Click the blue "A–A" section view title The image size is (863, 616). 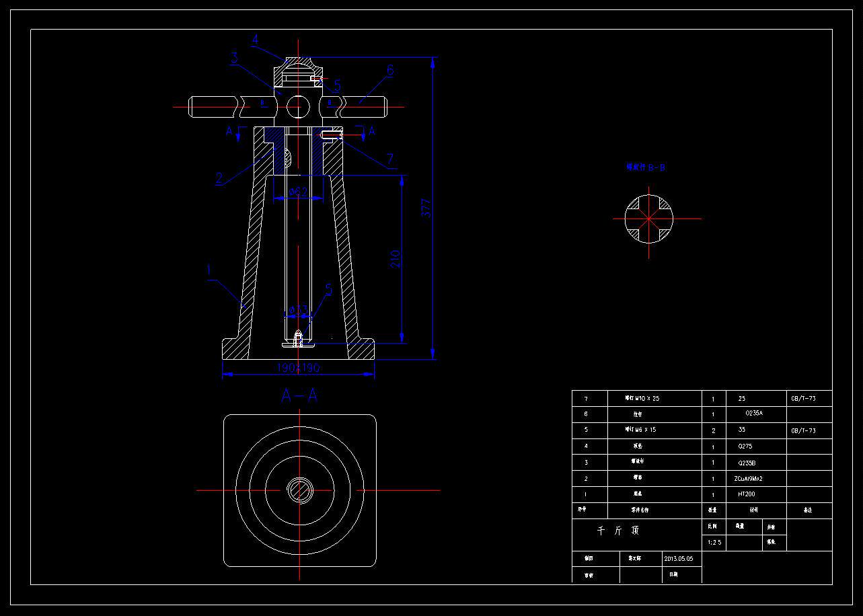299,396
